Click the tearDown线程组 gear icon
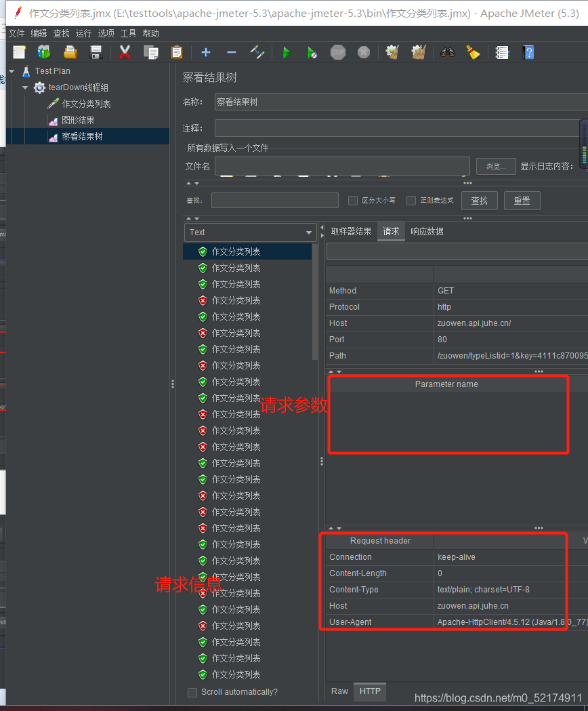This screenshot has height=711, width=588. pyautogui.click(x=39, y=87)
